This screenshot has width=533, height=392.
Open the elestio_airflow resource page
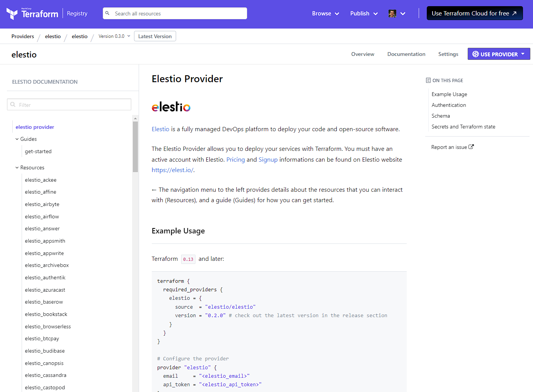42,216
